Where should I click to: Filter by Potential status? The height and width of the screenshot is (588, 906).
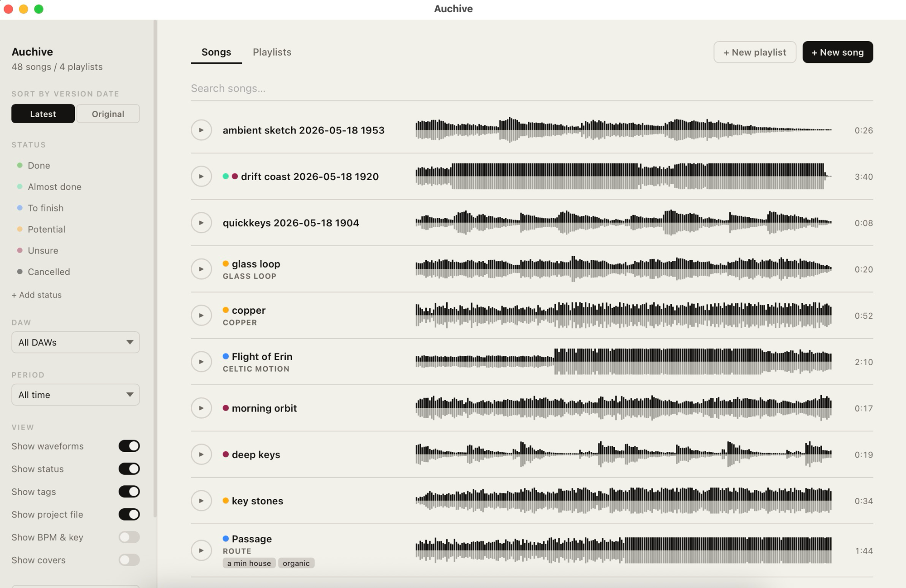41,229
